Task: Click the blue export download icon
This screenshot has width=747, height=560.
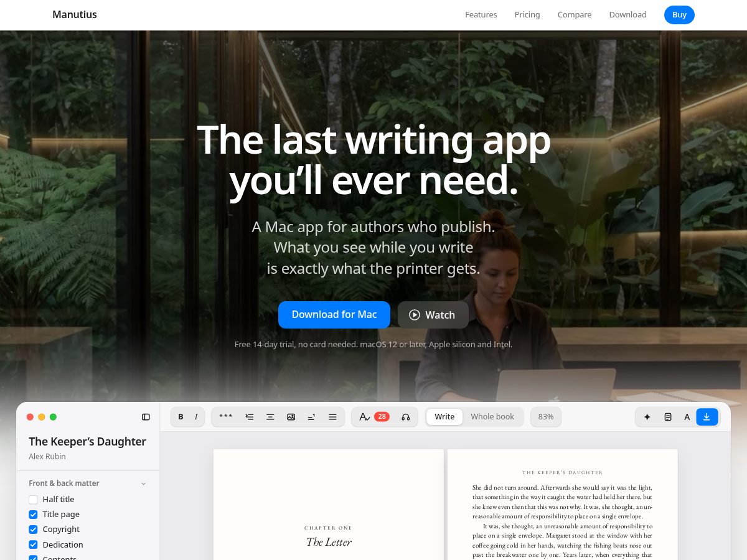Action: coord(707,417)
